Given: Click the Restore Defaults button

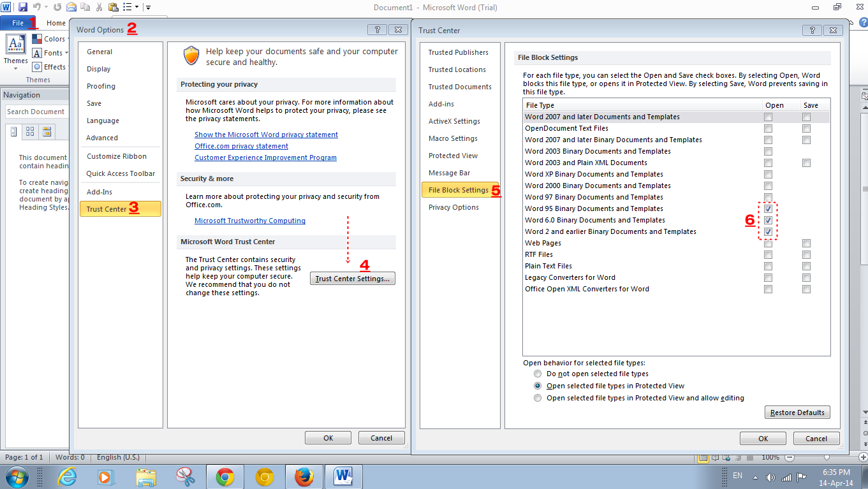Looking at the screenshot, I should 797,412.
